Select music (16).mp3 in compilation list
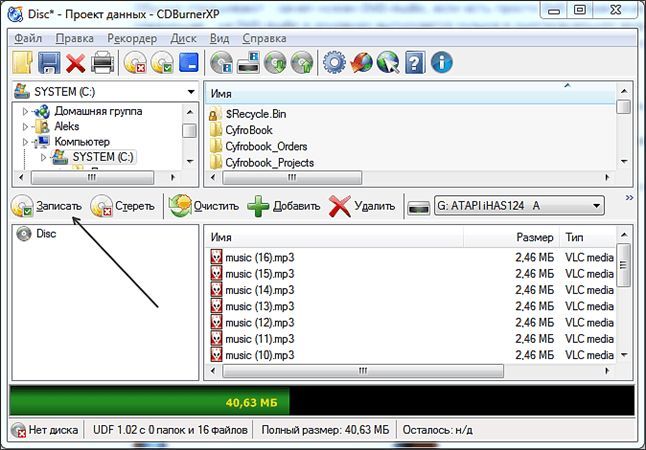Screen dimensions: 646x450 [252, 258]
